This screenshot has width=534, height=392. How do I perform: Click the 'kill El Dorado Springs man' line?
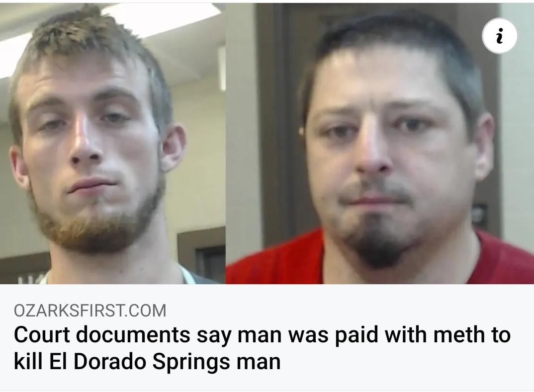tap(147, 361)
